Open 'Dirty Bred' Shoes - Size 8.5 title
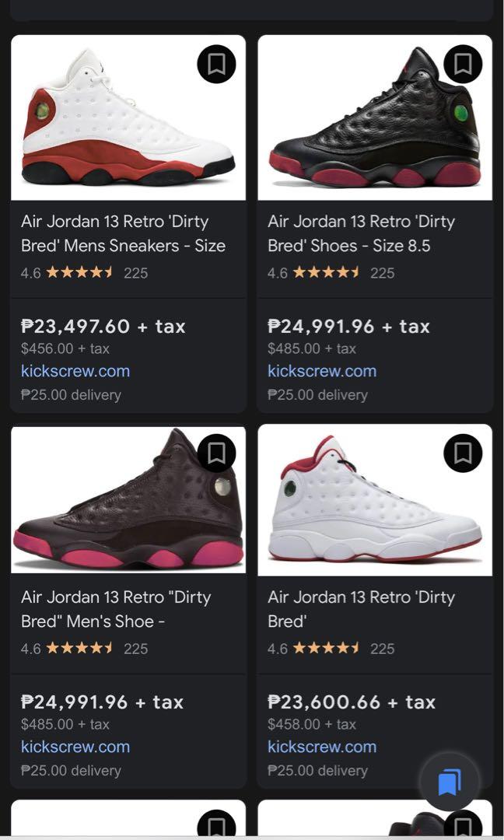The width and height of the screenshot is (504, 840). pyautogui.click(x=361, y=233)
